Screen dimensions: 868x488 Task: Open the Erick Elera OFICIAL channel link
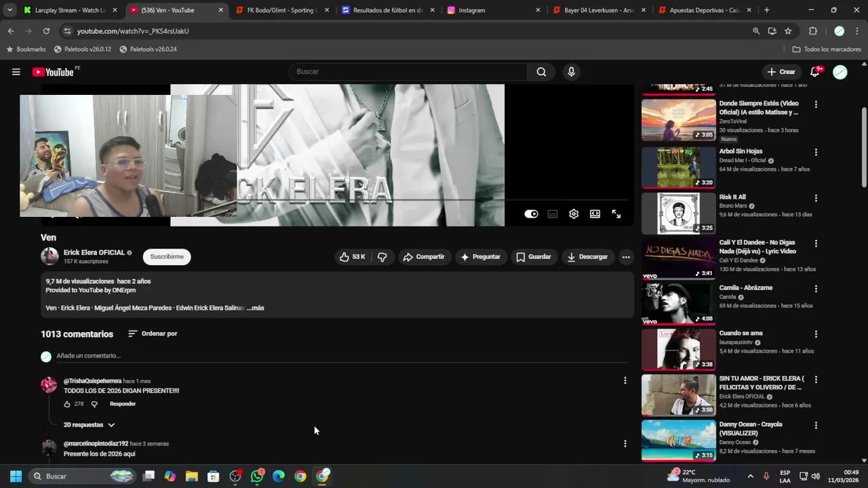[94, 252]
